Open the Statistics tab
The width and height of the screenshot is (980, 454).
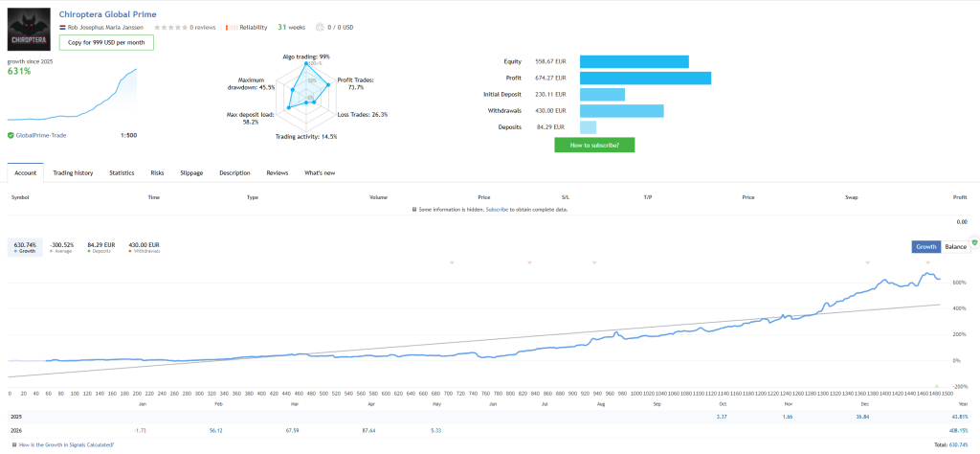122,173
